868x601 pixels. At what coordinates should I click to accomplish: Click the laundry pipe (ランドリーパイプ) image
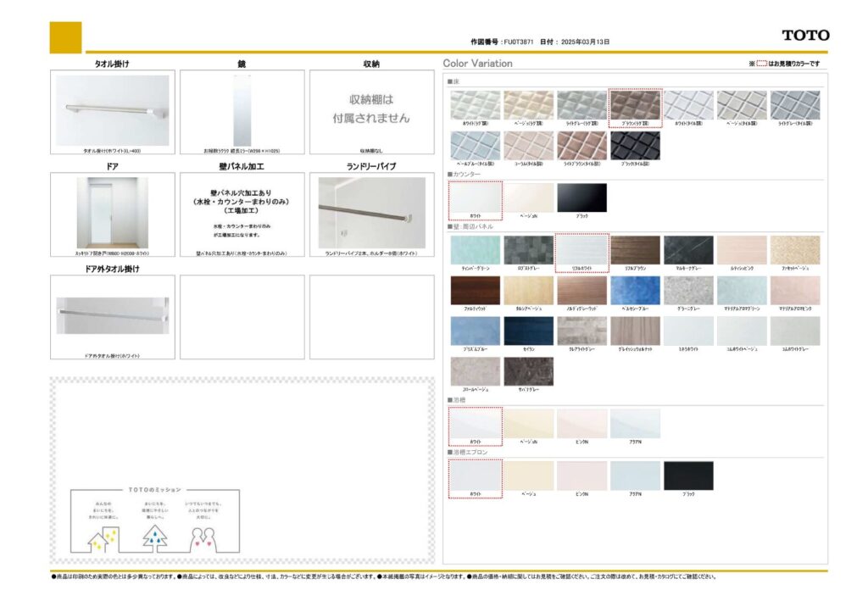pyautogui.click(x=371, y=212)
